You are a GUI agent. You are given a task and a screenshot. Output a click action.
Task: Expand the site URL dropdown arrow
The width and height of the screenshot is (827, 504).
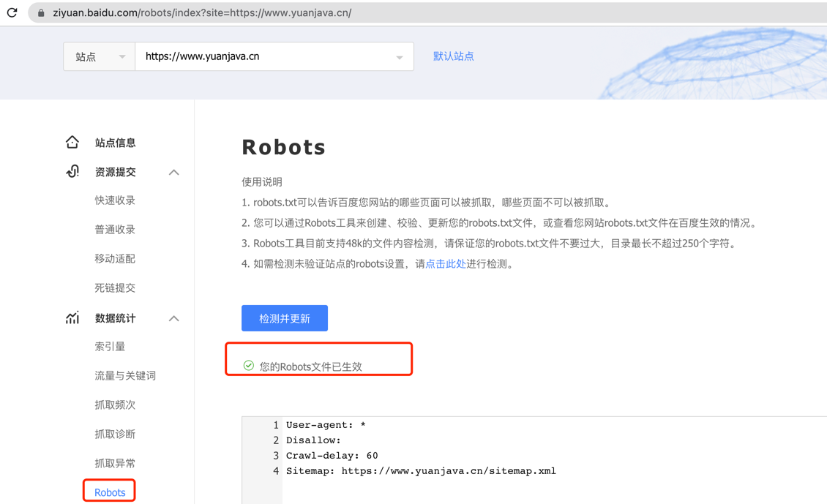[x=399, y=57]
